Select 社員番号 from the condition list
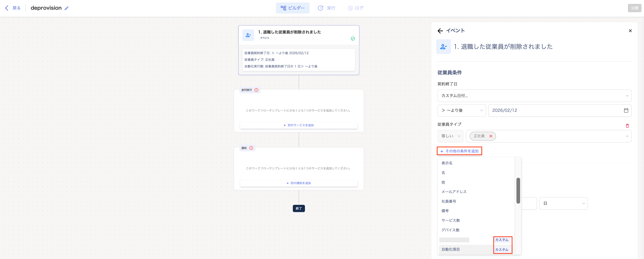The height and width of the screenshot is (259, 644). (x=476, y=201)
